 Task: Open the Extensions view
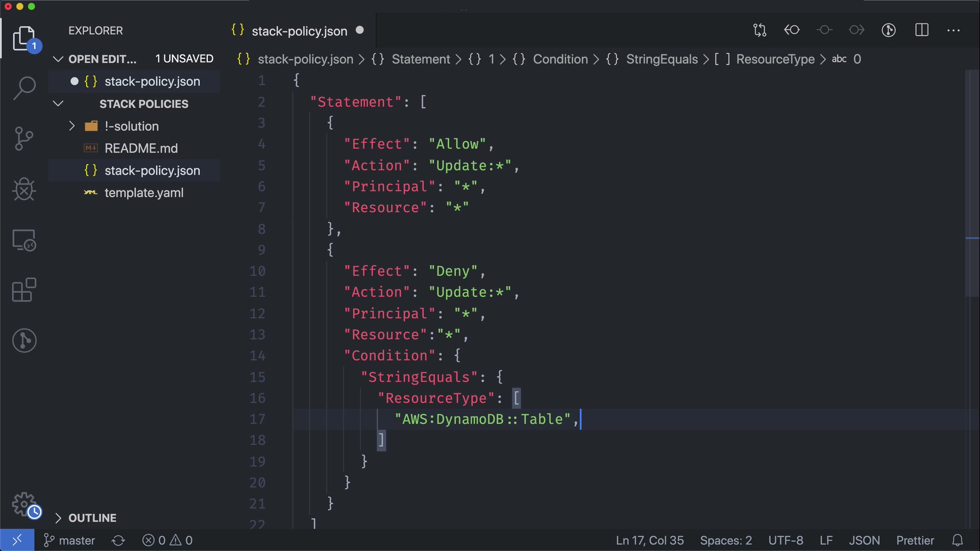click(x=24, y=290)
